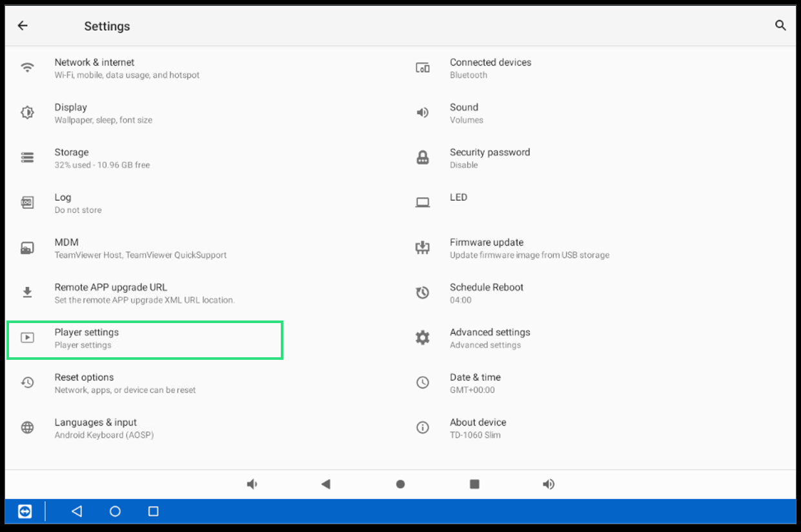Image resolution: width=801 pixels, height=532 pixels.
Task: Tap the solid black home dot in the gray bar
Action: (400, 484)
